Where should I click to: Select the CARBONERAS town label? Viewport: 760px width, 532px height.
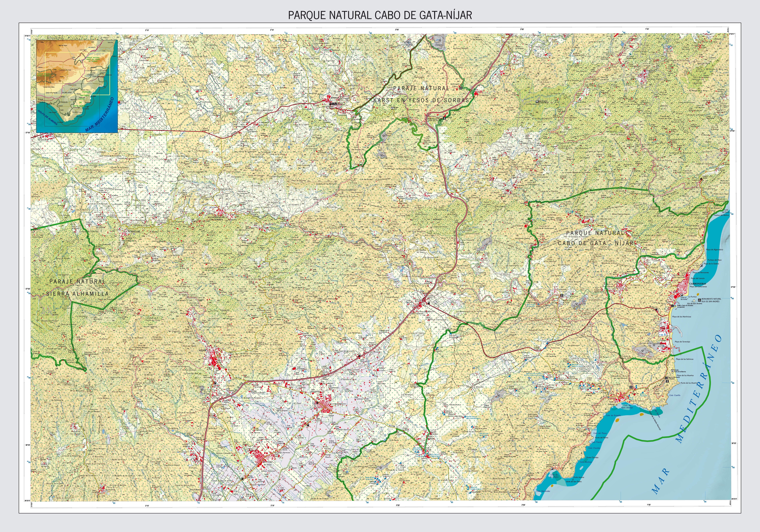tap(697, 284)
